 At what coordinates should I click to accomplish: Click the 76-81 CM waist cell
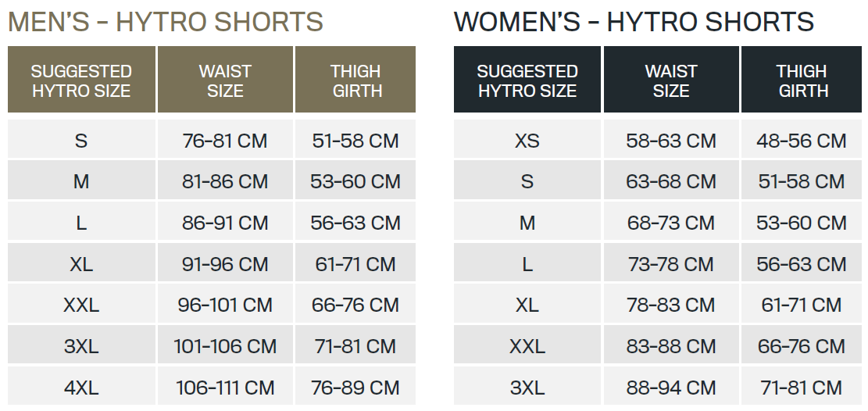225,141
